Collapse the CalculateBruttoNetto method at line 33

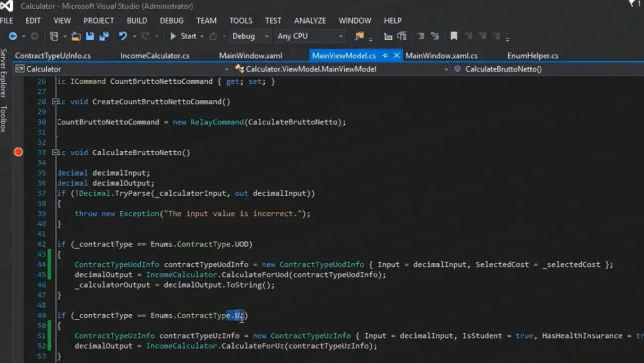click(x=55, y=152)
